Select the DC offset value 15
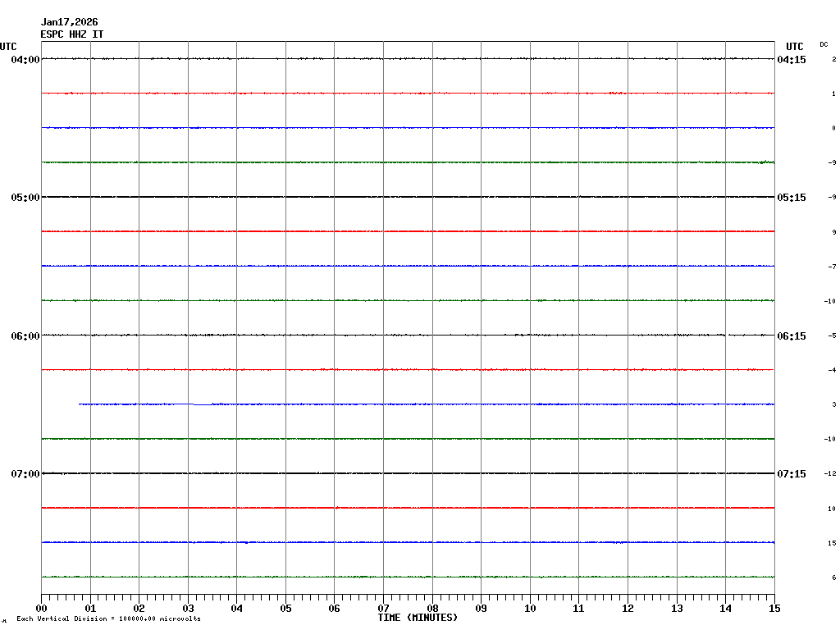The width and height of the screenshot is (840, 630). 832,543
